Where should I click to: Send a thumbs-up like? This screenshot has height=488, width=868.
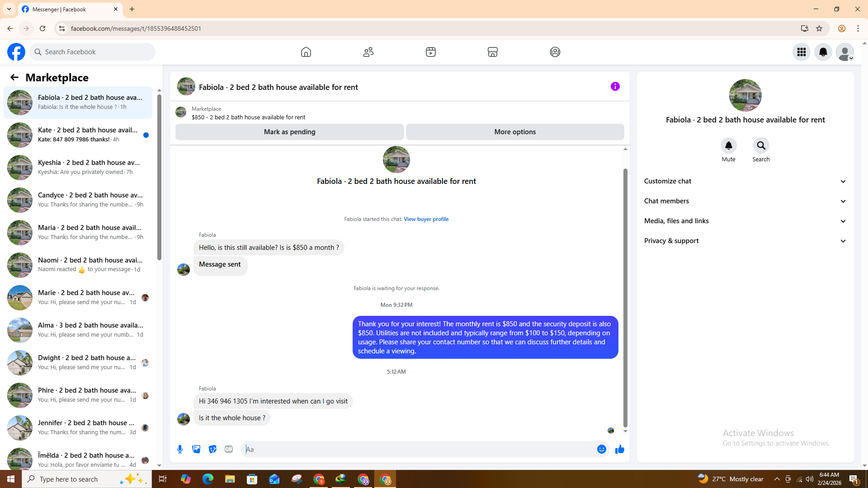coord(619,449)
